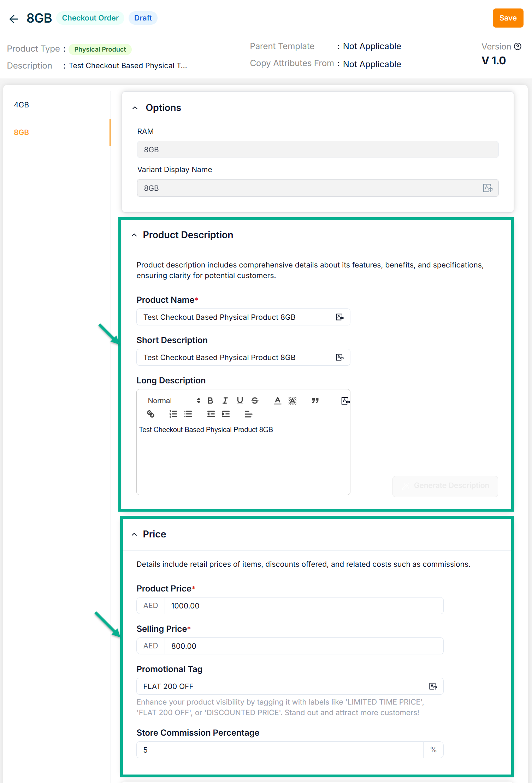Click the Version help question mark icon

click(x=518, y=47)
